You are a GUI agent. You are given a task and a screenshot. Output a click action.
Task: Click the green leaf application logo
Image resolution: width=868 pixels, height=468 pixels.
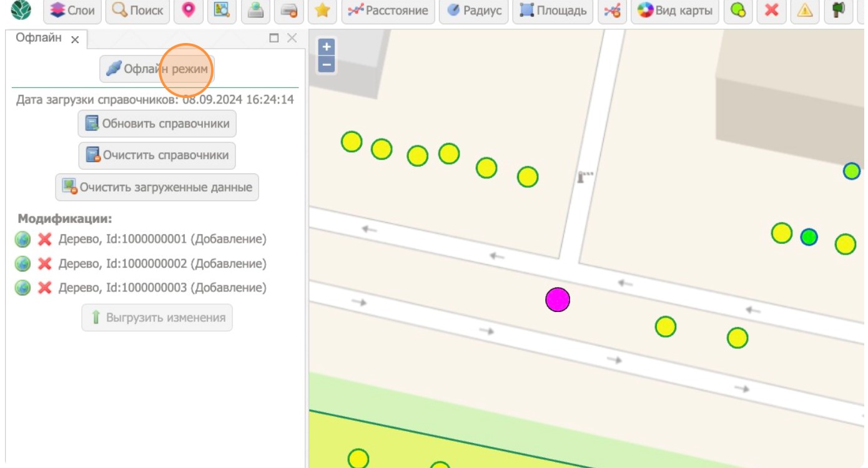(x=21, y=10)
